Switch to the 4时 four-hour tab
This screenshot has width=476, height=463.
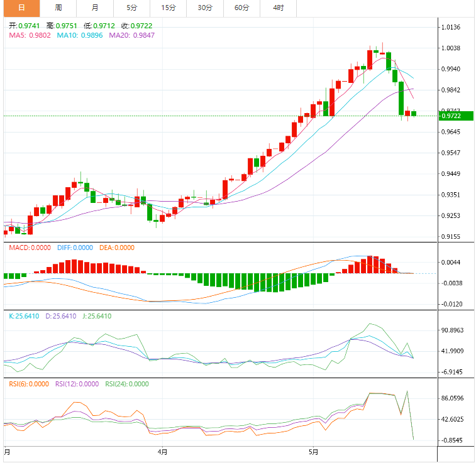point(278,8)
